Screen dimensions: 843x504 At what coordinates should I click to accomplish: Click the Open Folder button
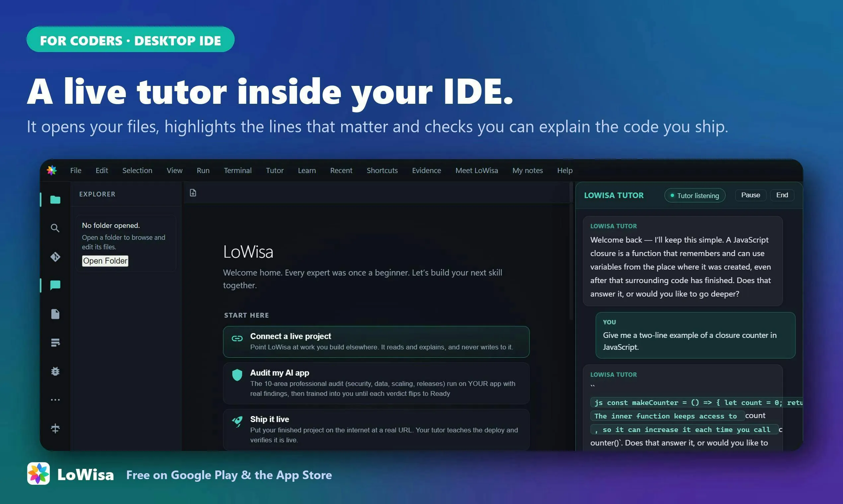(x=105, y=261)
